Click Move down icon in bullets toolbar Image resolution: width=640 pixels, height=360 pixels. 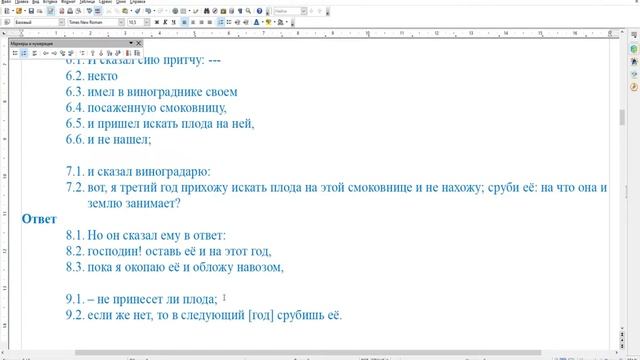(101, 53)
